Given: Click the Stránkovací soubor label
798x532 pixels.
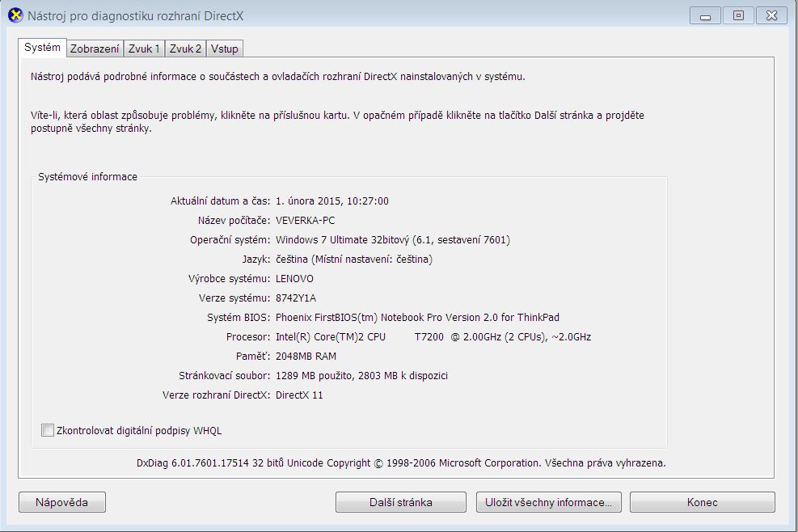Looking at the screenshot, I should coord(224,376).
